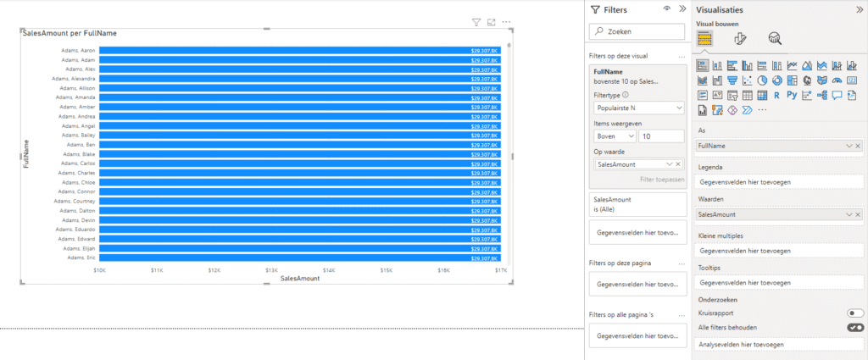
Task: Toggle filter visibility eye icon
Action: [666, 8]
